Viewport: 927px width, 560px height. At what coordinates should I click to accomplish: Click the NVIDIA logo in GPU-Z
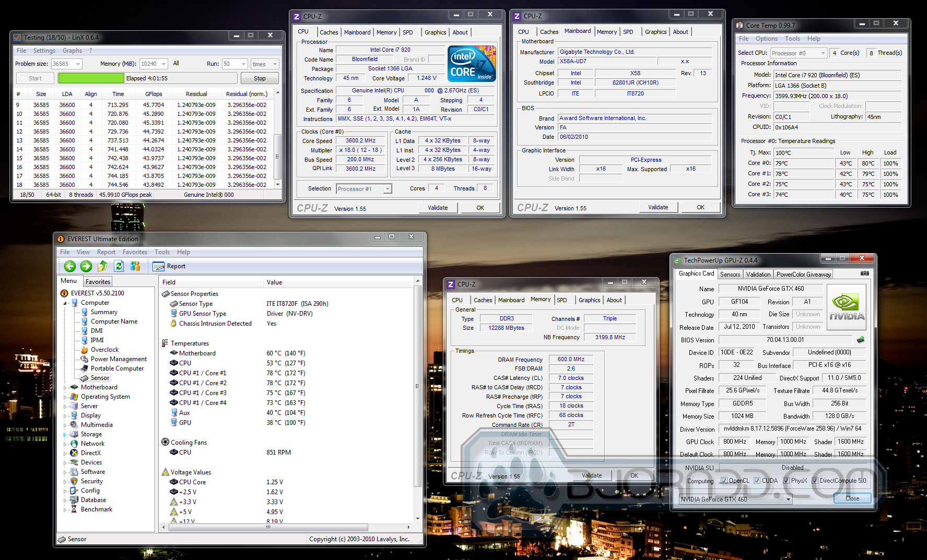click(847, 306)
